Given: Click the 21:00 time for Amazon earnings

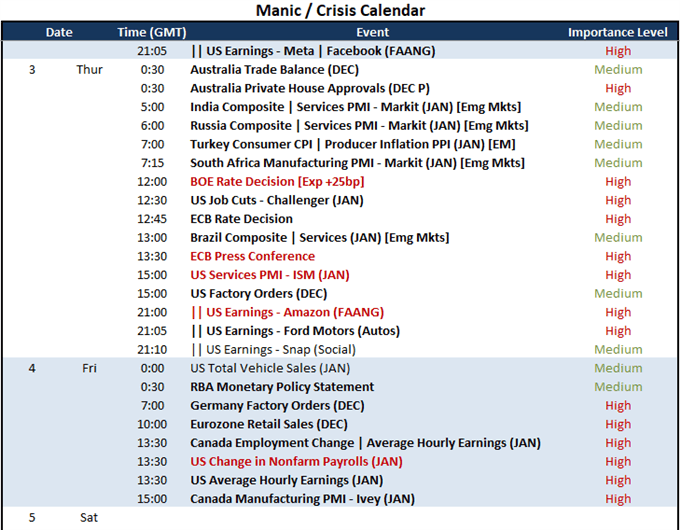Looking at the screenshot, I should 152,312.
